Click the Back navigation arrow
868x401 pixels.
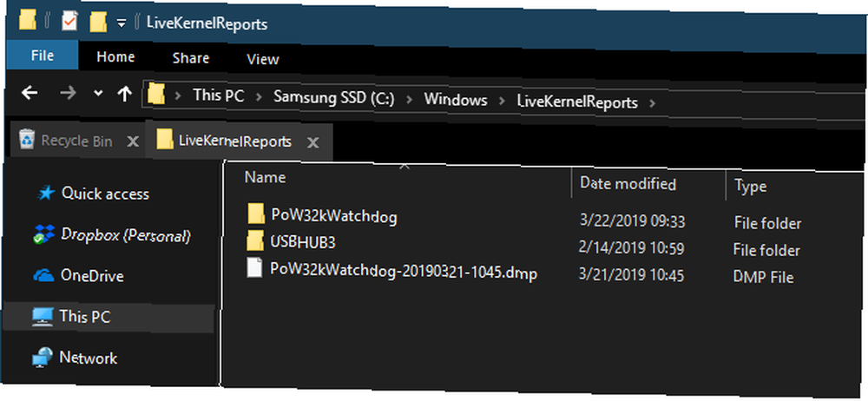pos(30,93)
